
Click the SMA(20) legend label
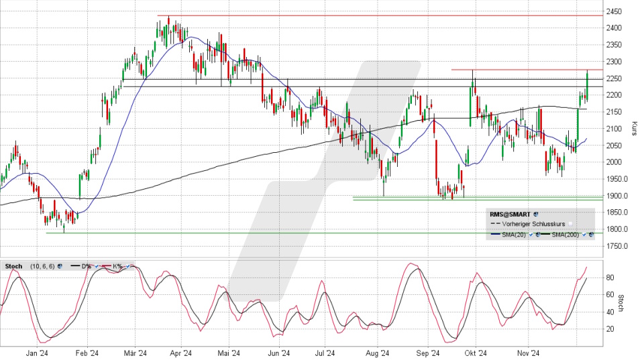click(x=514, y=235)
